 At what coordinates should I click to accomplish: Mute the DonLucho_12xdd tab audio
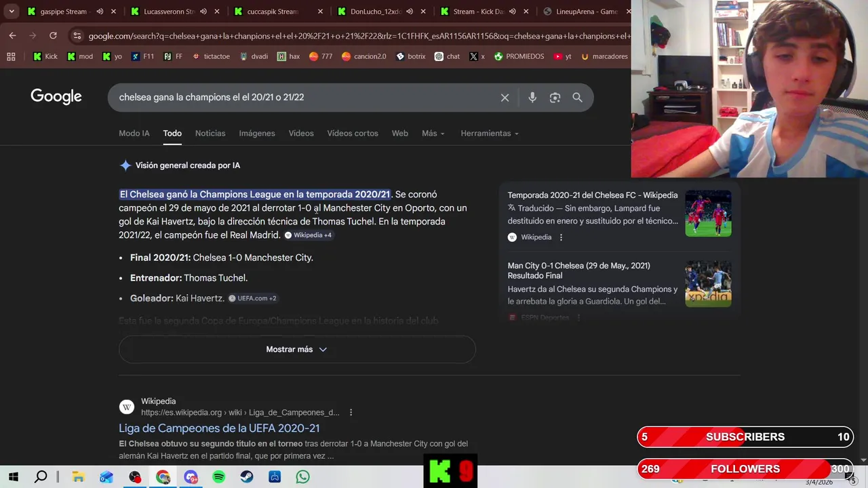[409, 12]
